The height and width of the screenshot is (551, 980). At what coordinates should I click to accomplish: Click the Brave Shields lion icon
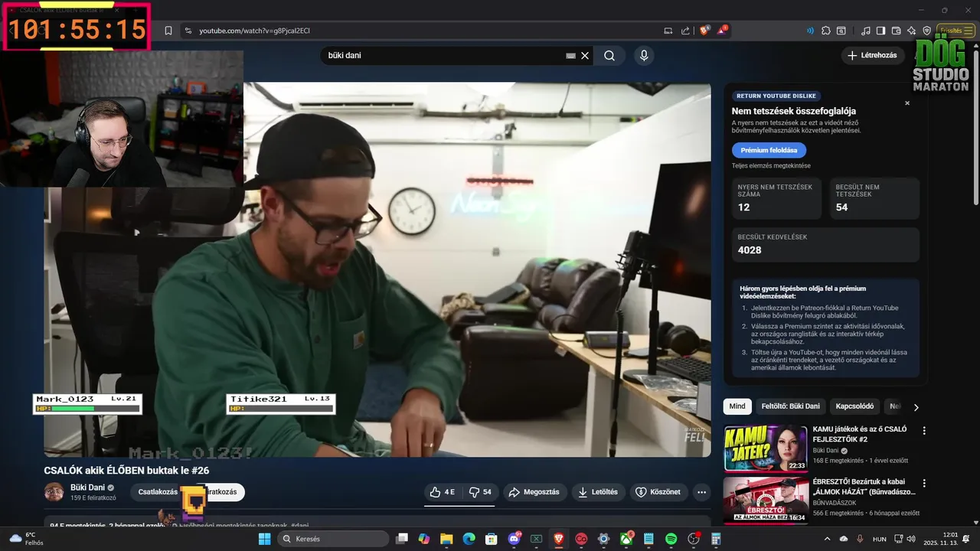click(704, 31)
